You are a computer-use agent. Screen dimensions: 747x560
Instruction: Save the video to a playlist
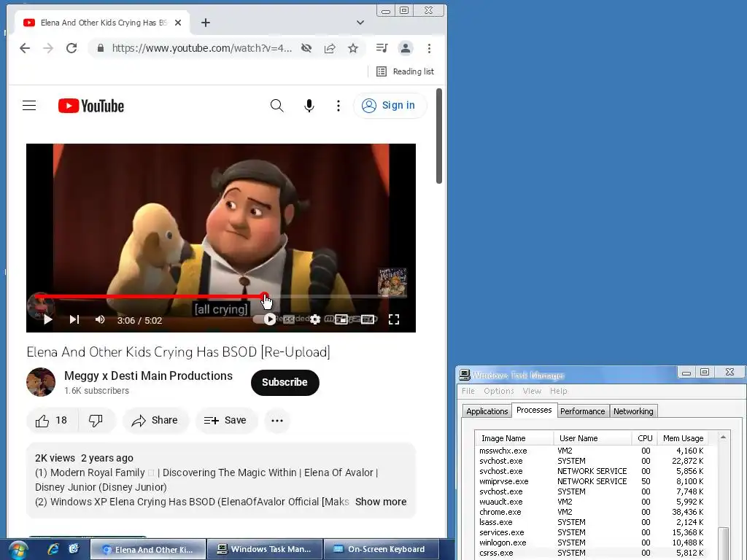[x=226, y=421]
